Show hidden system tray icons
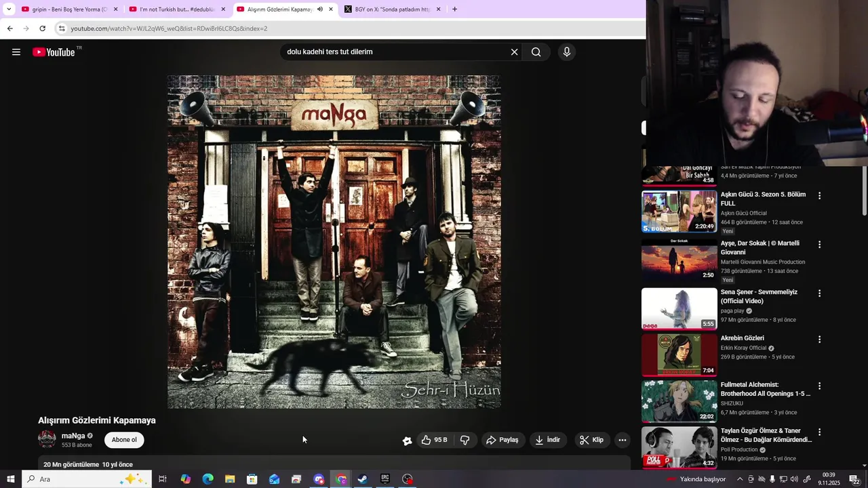The height and width of the screenshot is (488, 868). coord(740,479)
